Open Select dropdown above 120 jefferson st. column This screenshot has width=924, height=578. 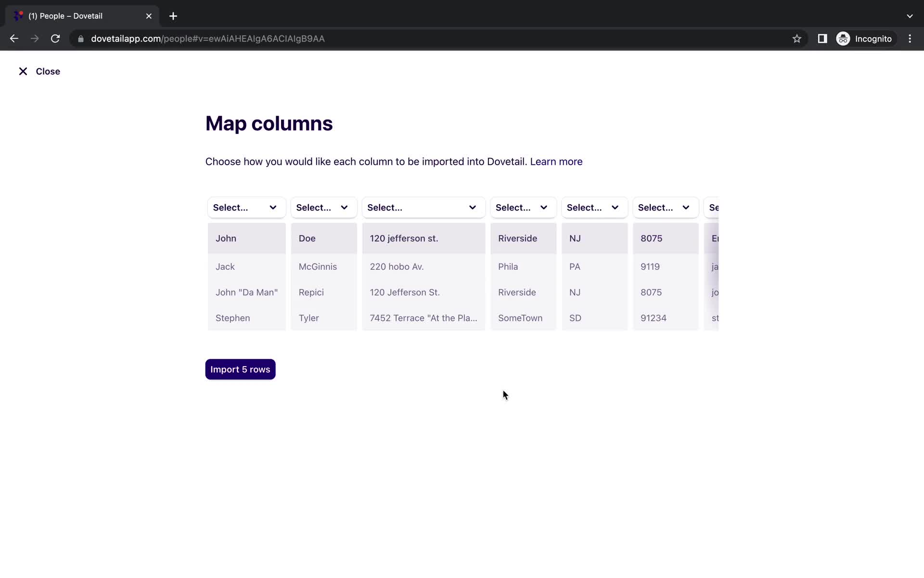coord(423,208)
